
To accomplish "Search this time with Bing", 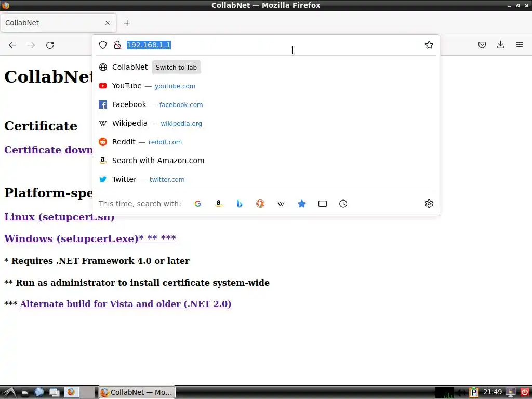I will click(x=240, y=204).
